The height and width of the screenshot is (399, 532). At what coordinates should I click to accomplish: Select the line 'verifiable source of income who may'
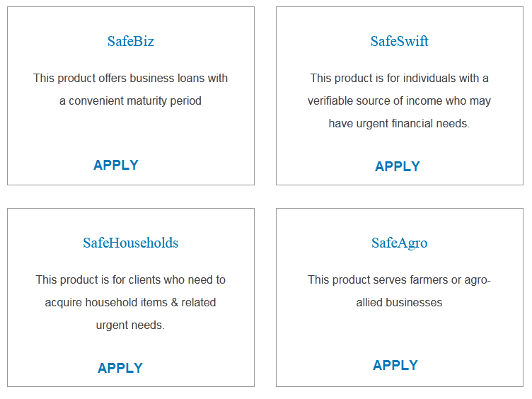(x=399, y=100)
